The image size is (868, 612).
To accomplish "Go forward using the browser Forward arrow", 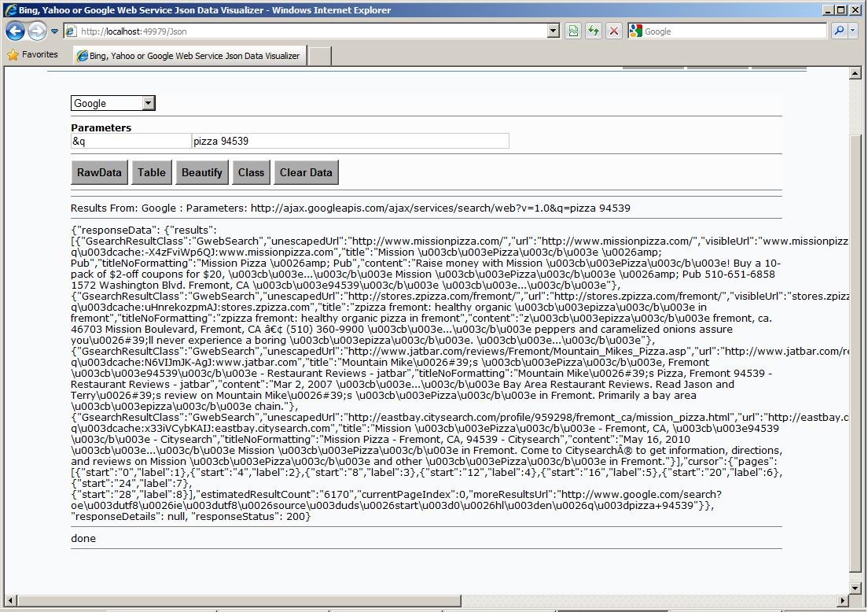I will tap(37, 31).
